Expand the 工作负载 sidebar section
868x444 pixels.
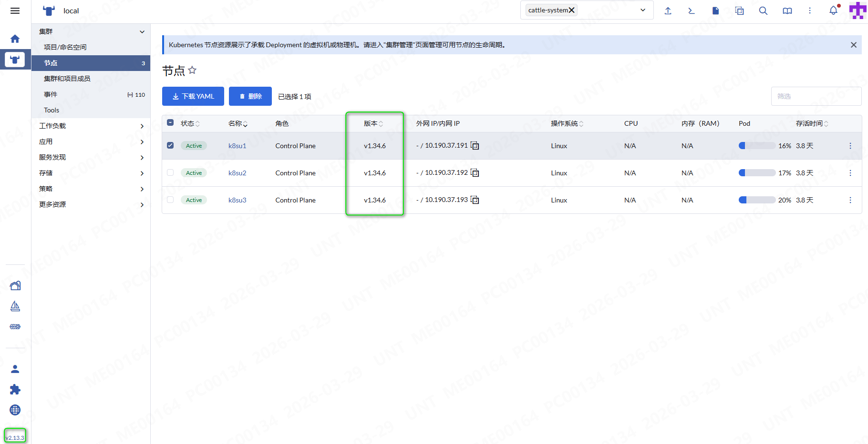91,126
